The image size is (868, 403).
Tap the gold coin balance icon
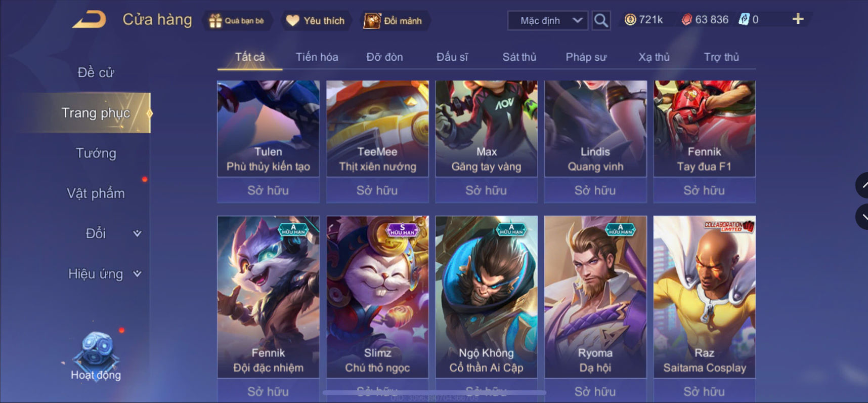630,20
